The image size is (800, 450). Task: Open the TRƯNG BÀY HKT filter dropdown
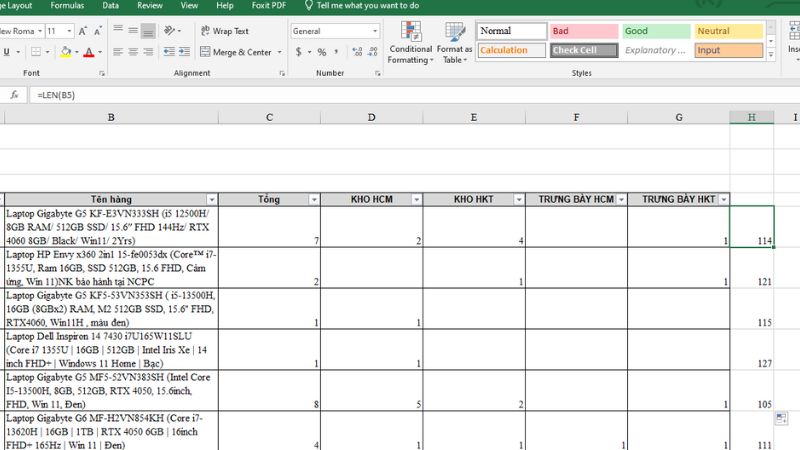(724, 199)
